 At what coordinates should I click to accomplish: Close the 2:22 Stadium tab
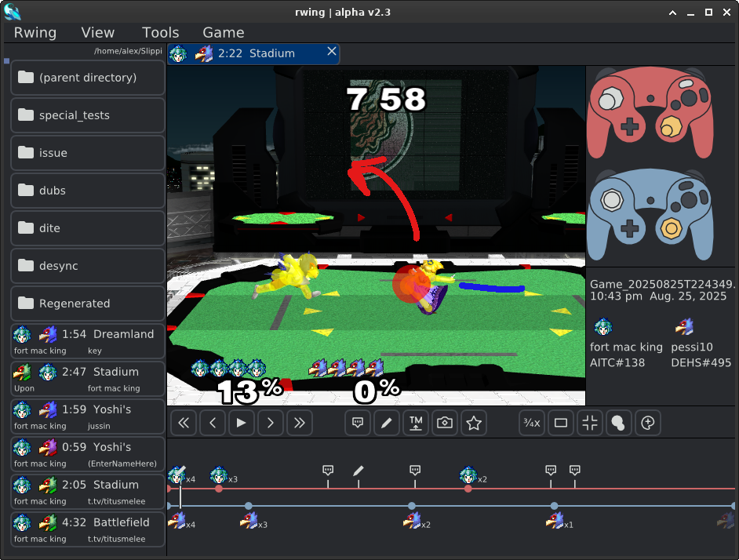(x=332, y=52)
